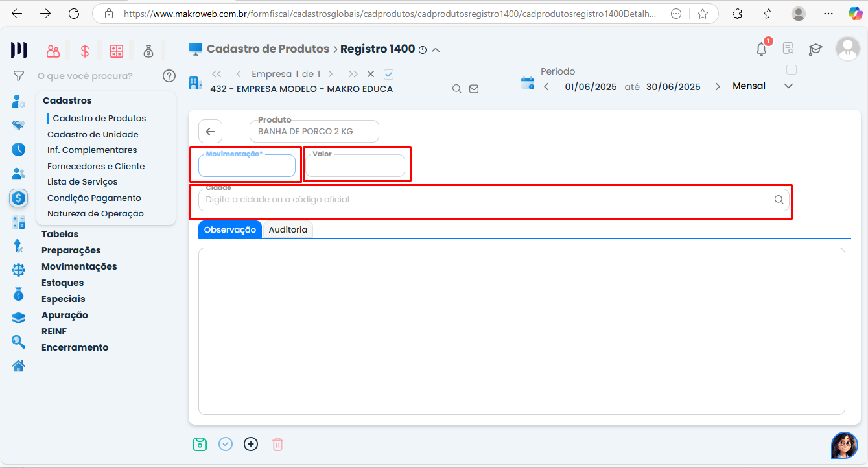Open the magnifying glass sidebar icon
Image resolution: width=868 pixels, height=468 pixels.
(19, 342)
